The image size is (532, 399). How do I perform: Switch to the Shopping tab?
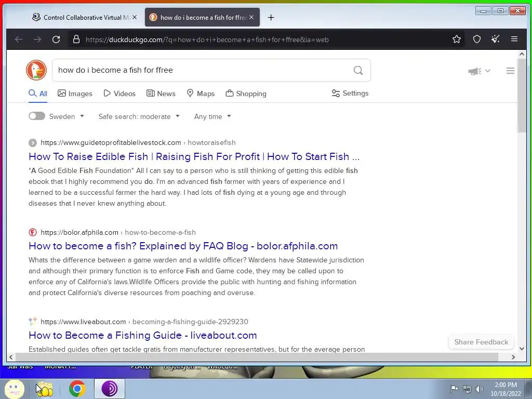coord(246,94)
